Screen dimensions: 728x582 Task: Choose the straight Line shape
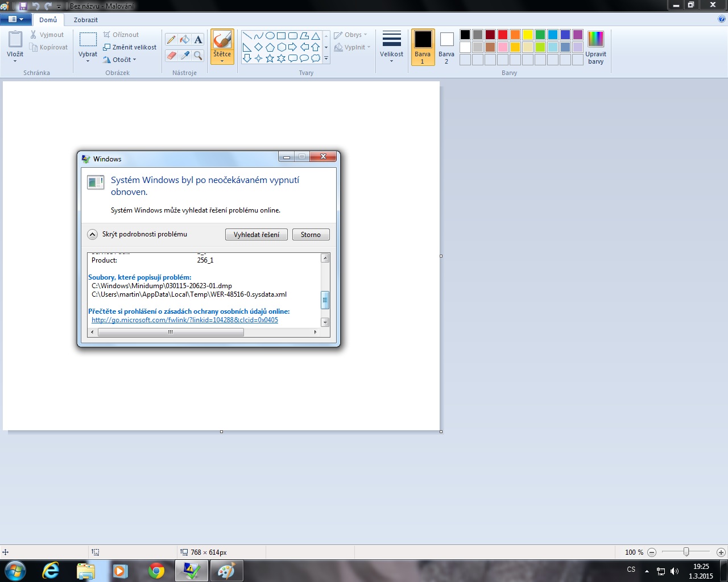[247, 36]
